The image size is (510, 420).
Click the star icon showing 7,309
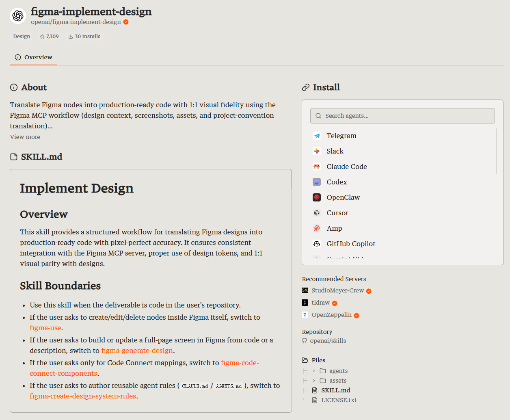42,37
